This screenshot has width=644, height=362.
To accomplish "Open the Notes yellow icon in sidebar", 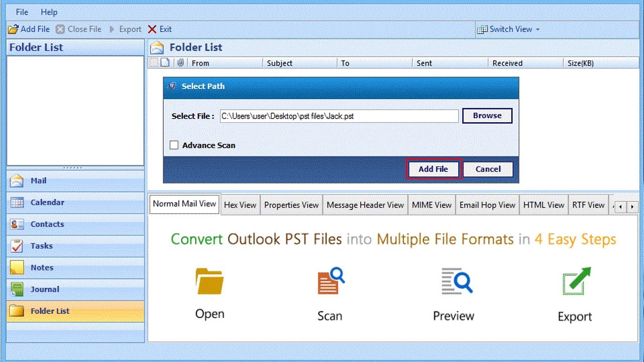I will pyautogui.click(x=17, y=267).
